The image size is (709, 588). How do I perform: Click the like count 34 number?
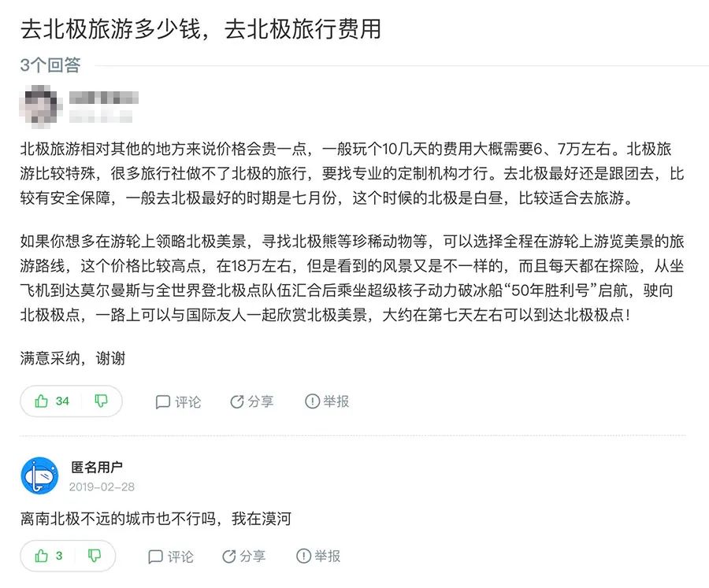pos(62,401)
